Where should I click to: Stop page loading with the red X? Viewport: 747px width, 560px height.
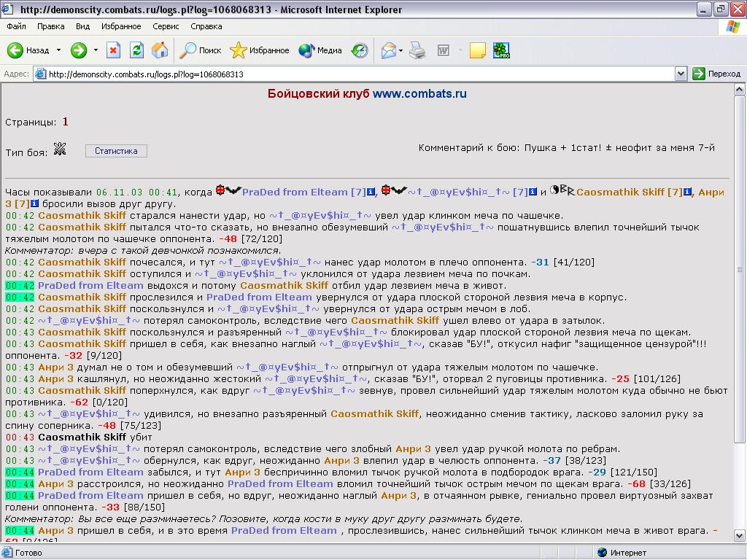click(113, 50)
